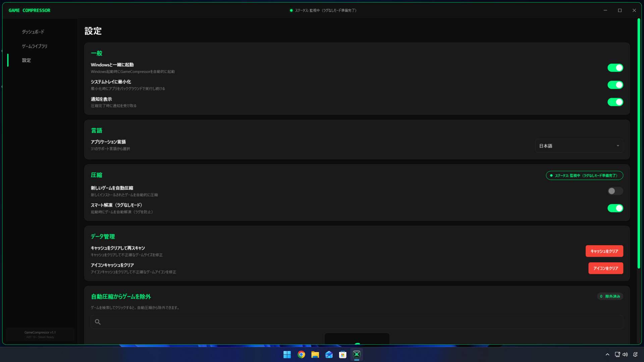Open volume control in system tray
Viewport: 644px width, 362px height.
tap(625, 355)
